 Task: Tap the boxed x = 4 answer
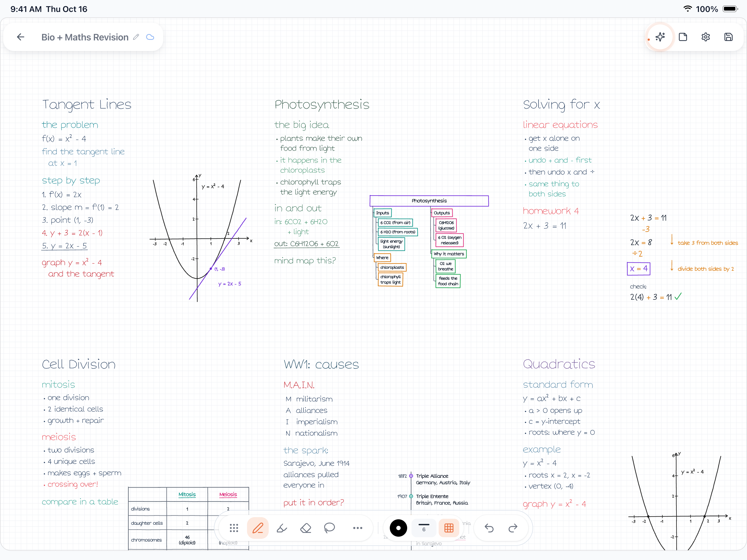click(x=639, y=269)
